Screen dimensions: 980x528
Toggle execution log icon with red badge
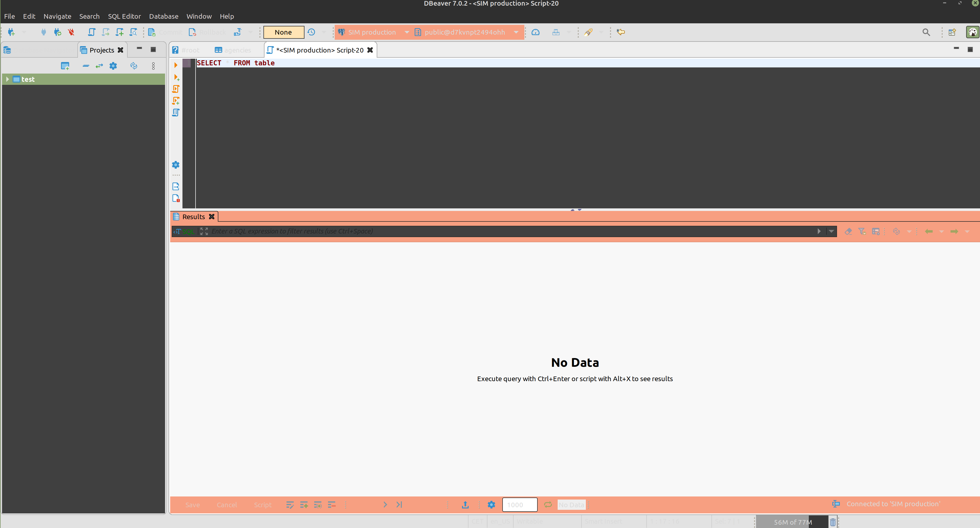pos(176,198)
